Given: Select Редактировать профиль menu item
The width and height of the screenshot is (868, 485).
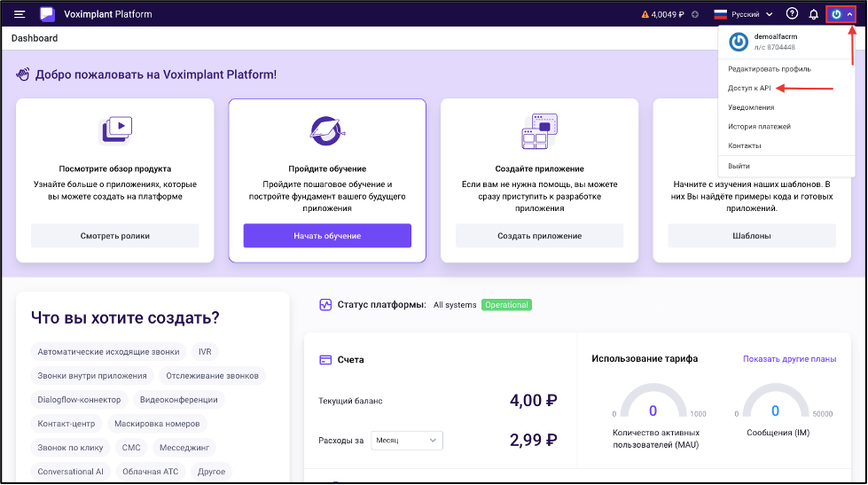Looking at the screenshot, I should (x=770, y=69).
